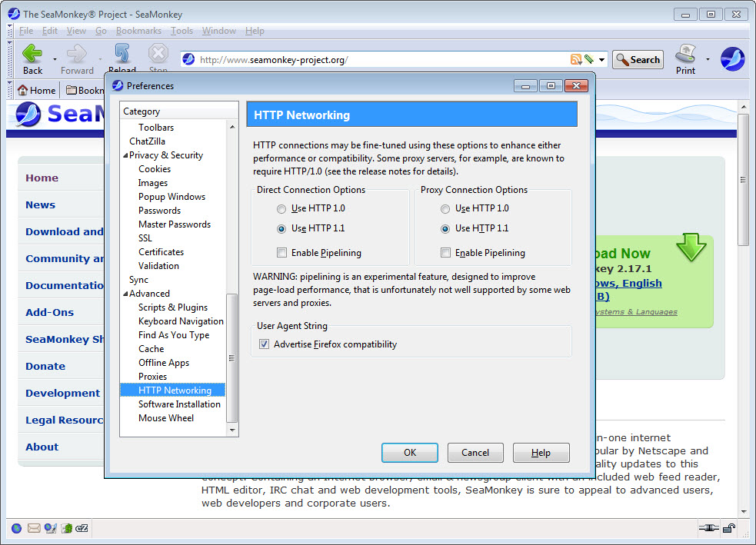The image size is (756, 545).
Task: Open the Browser globe icon in status bar
Action: pyautogui.click(x=16, y=529)
